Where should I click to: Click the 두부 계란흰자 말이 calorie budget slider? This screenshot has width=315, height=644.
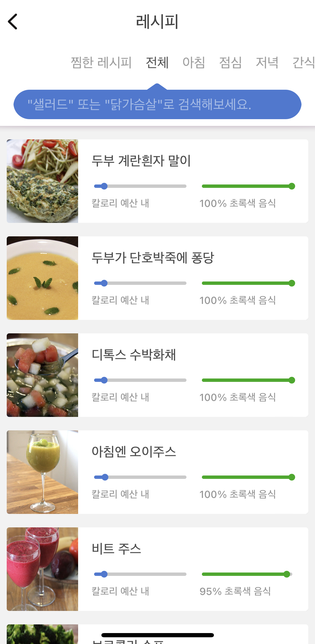point(140,186)
